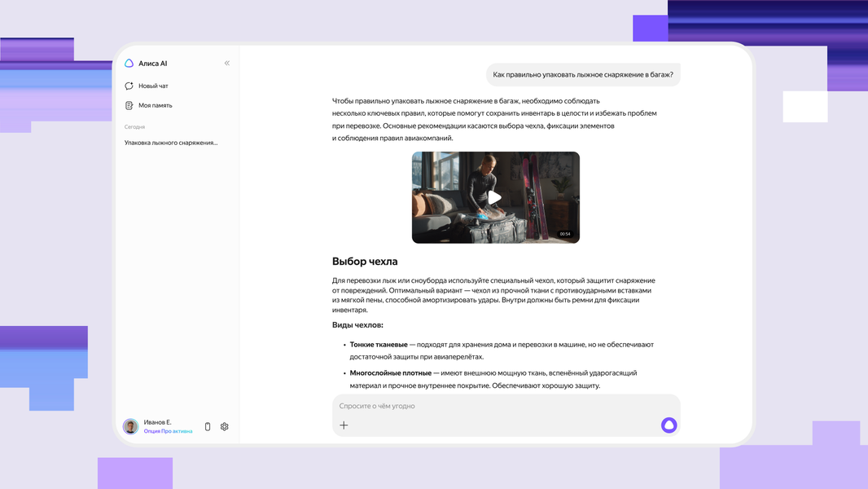The width and height of the screenshot is (868, 489).
Task: Click the Alice voice button
Action: coord(669,425)
